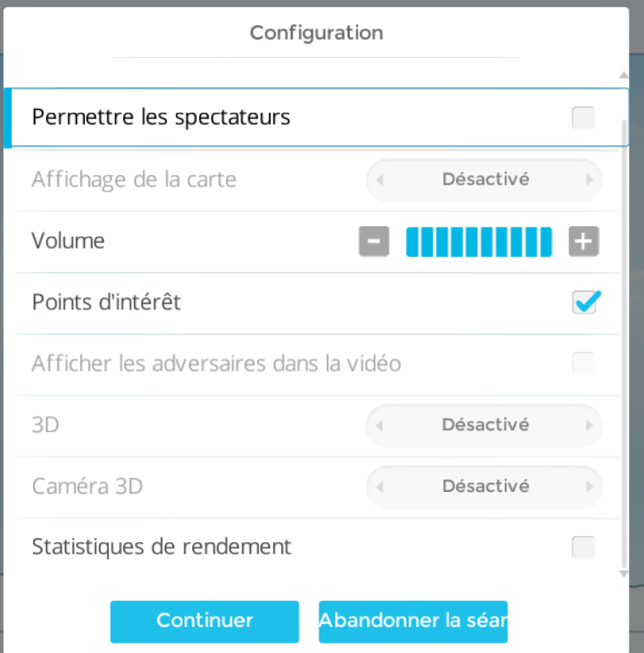Select the Permettre les spectateurs row label
The width and height of the screenshot is (644, 653).
161,117
